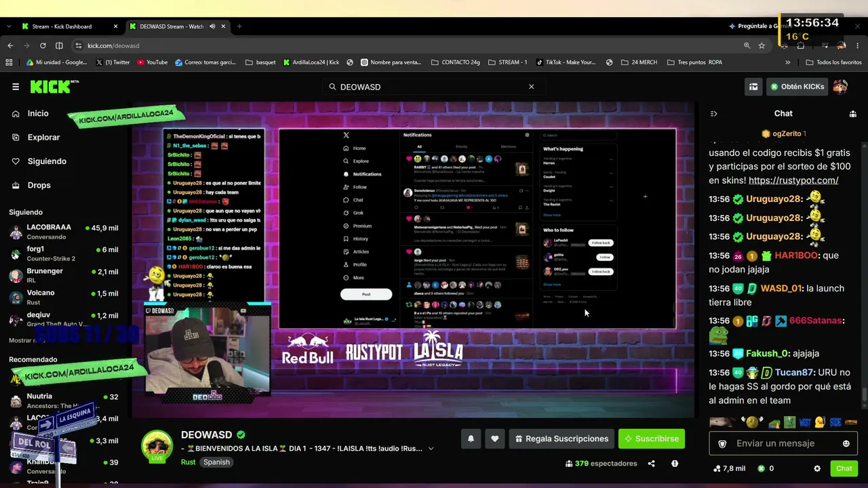Mute the DEOWASD Stream tab audio
This screenshot has width=868, height=488.
pos(212,26)
